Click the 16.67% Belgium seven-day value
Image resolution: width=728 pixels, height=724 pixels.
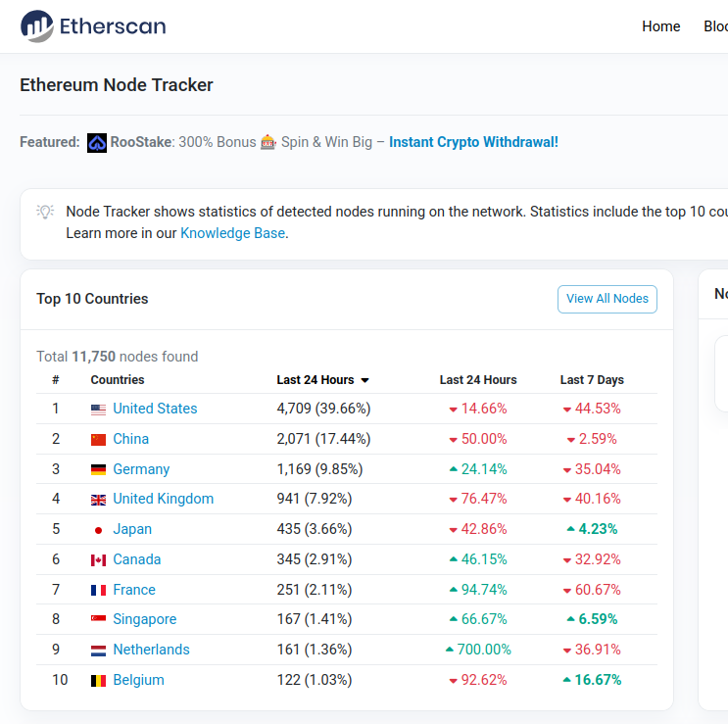(592, 680)
